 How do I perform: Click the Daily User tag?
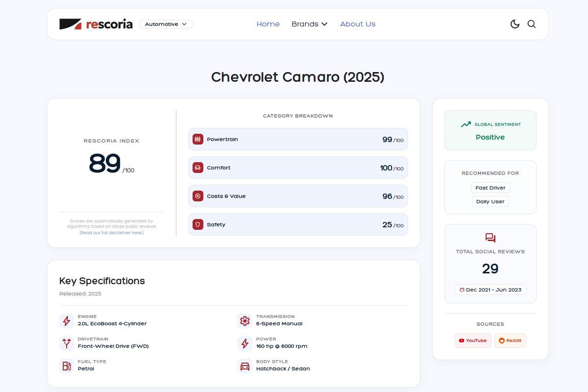pos(490,201)
